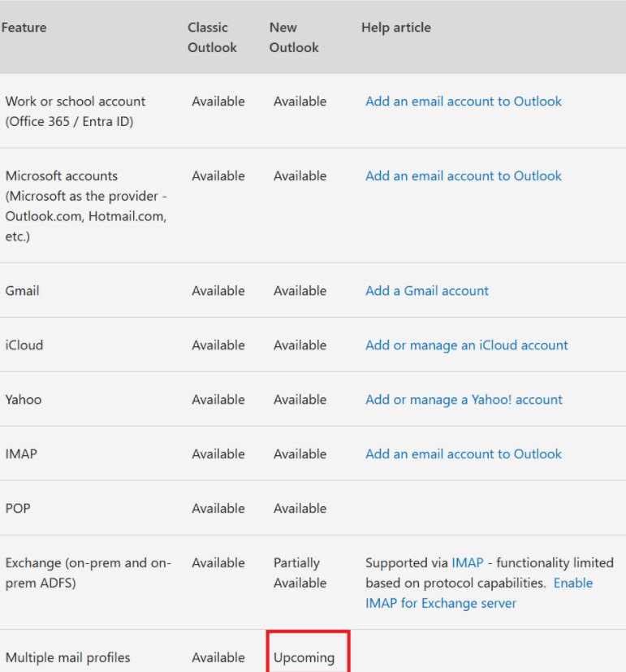Screen dimensions: 626x672
Task: Open Add an email account link in Microsoft accounts row
Action: tap(464, 176)
